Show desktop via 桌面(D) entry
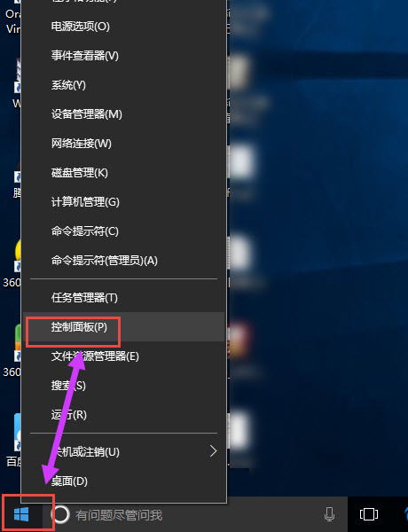 123,481
